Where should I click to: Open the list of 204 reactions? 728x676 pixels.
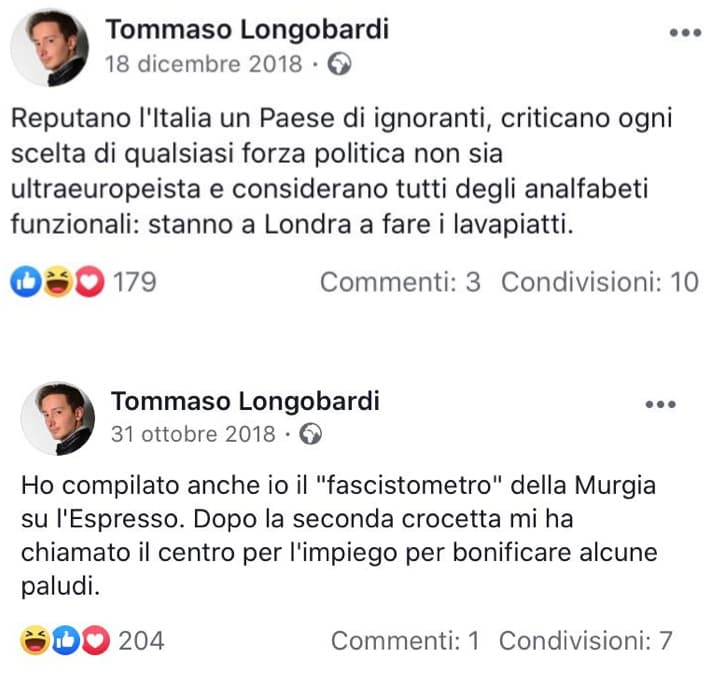[142, 641]
